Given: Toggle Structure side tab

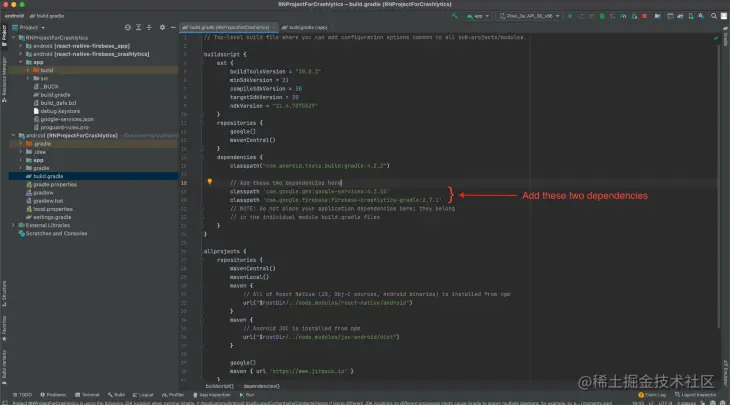Looking at the screenshot, I should pyautogui.click(x=4, y=293).
